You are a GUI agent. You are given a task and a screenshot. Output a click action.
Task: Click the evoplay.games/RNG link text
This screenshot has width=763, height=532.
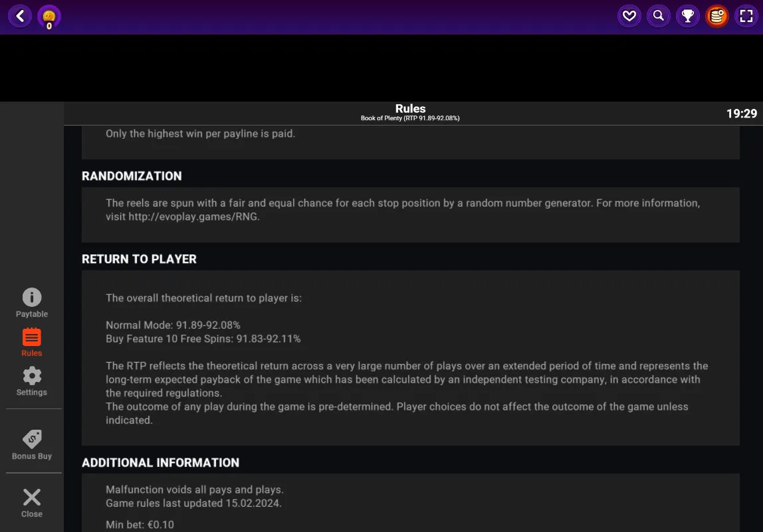[193, 217]
